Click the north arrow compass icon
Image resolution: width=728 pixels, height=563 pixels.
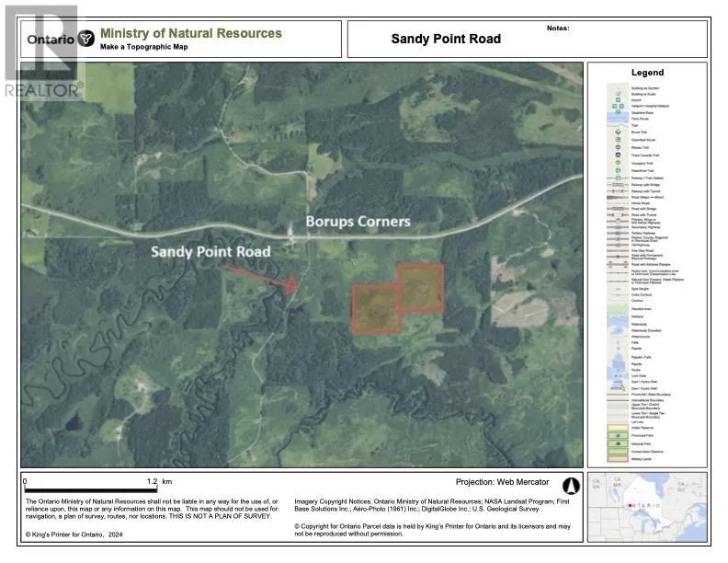pos(569,484)
